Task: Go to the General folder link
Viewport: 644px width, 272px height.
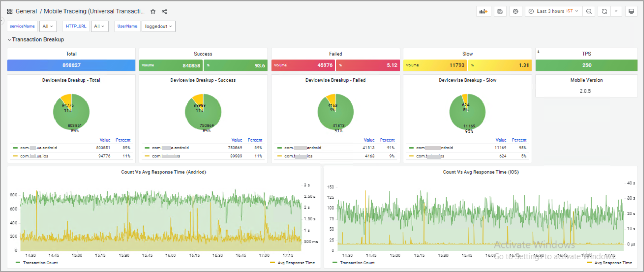Action: [x=26, y=11]
